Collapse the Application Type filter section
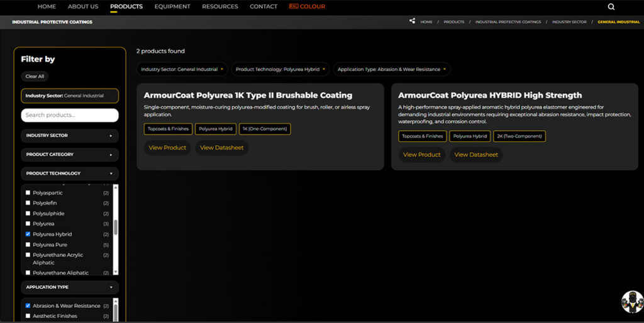This screenshot has width=644, height=323. click(70, 287)
